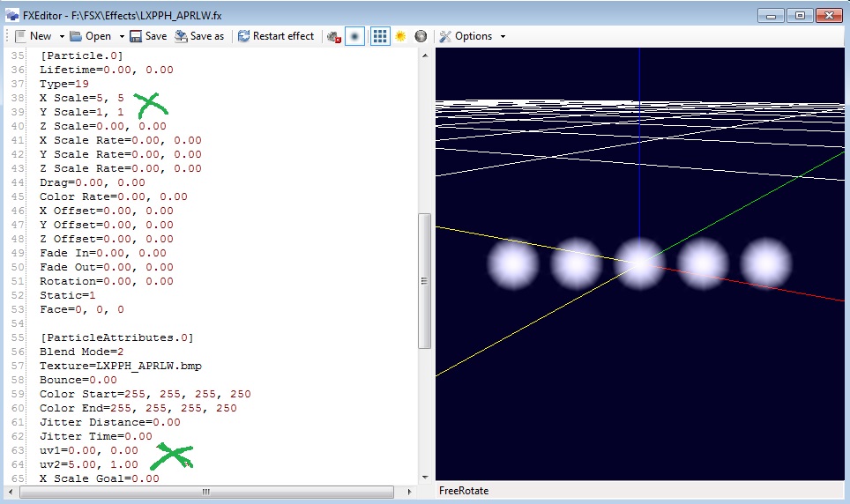Click the X Scale Goal line

(100, 478)
